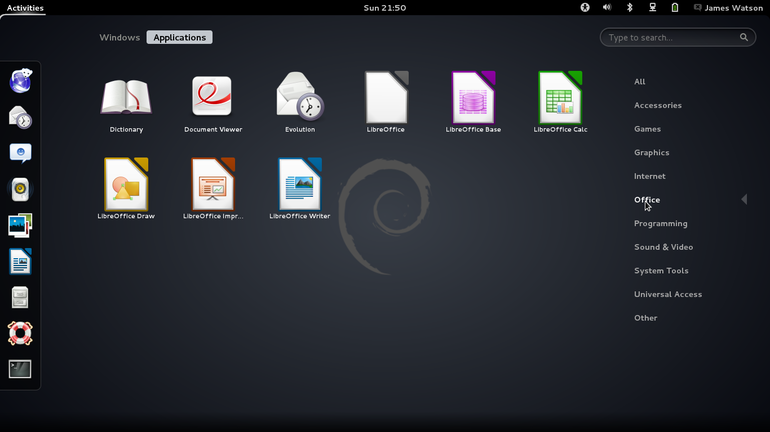Select the Other category

click(645, 318)
